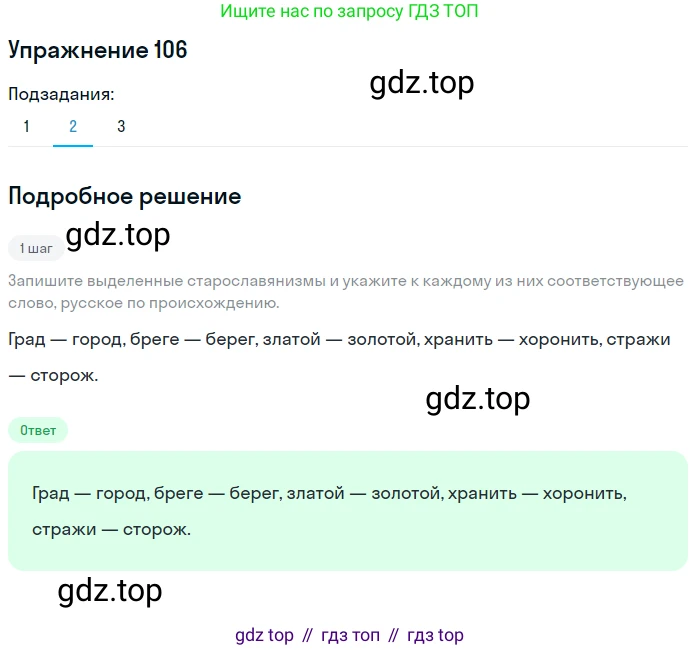Viewport: 700px width, 650px height.
Task: Click the gdz.top watermark below the answer box
Action: (110, 591)
